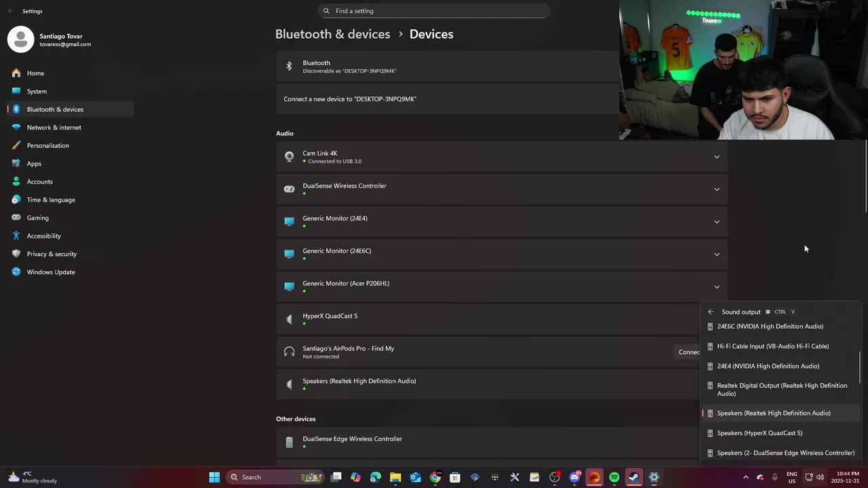Open Steam from the taskbar
This screenshot has height=488, width=868.
click(x=634, y=477)
